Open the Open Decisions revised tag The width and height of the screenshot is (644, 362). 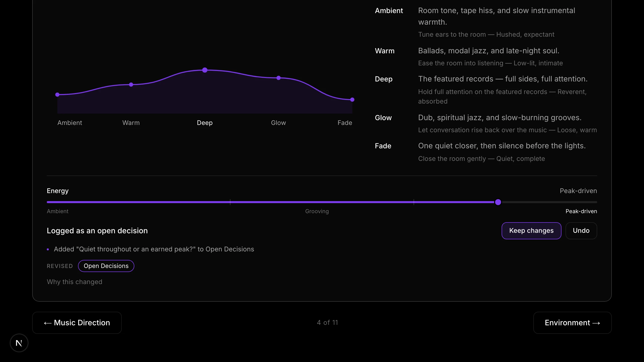106,266
